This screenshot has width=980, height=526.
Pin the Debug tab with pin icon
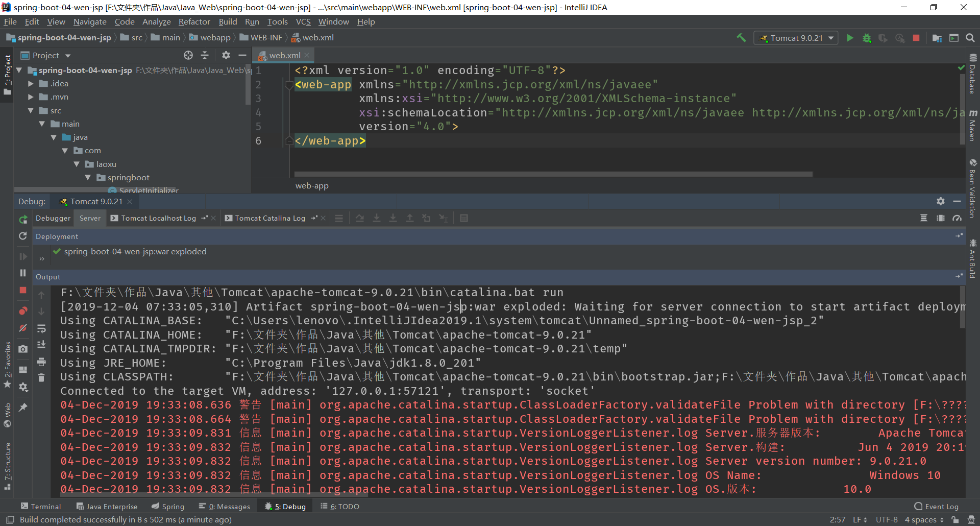(23, 408)
